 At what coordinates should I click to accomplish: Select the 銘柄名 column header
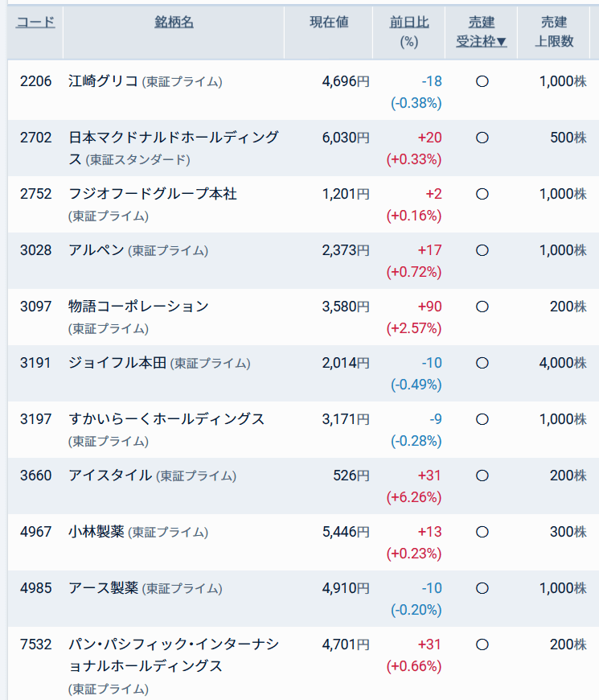[174, 22]
